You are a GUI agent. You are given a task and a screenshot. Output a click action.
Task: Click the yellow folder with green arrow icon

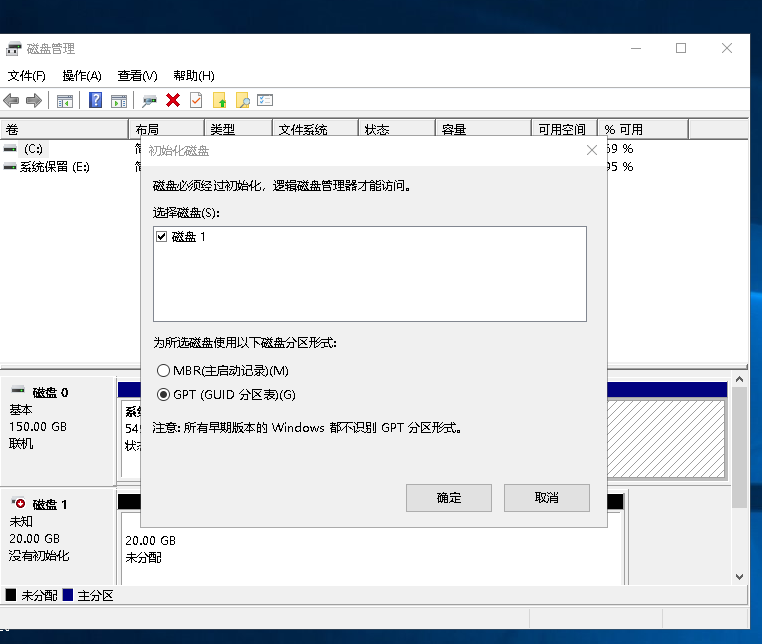point(220,100)
